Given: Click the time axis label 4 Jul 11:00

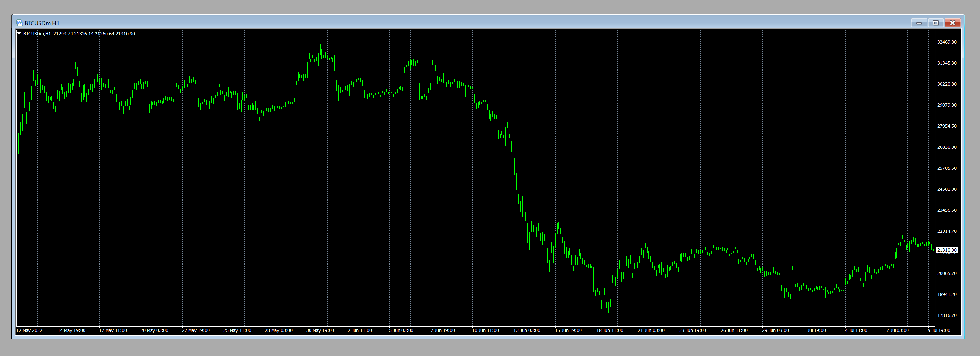Looking at the screenshot, I should (x=856, y=330).
